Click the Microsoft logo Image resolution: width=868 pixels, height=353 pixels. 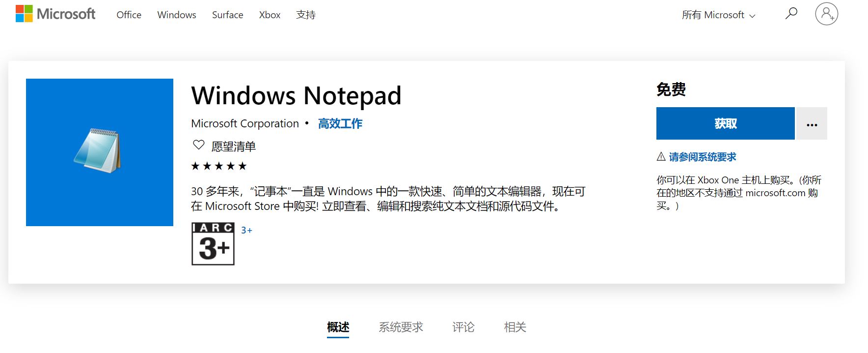(55, 14)
